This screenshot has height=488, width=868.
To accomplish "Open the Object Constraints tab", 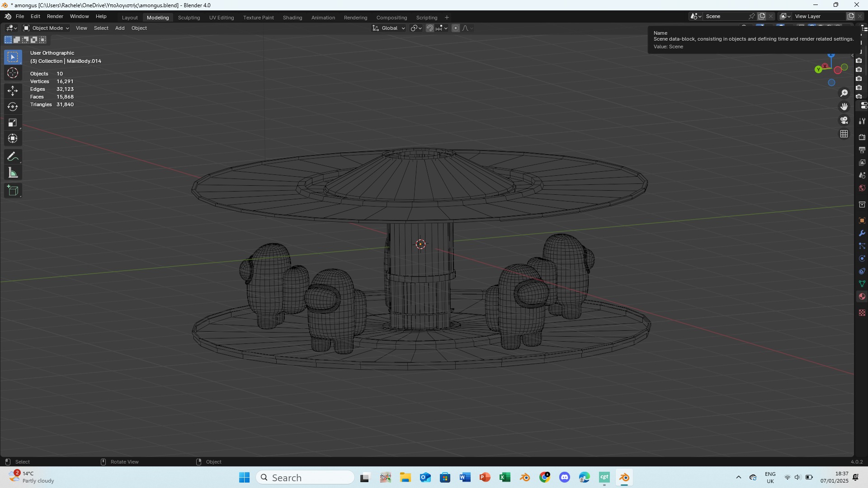I will coord(862,271).
